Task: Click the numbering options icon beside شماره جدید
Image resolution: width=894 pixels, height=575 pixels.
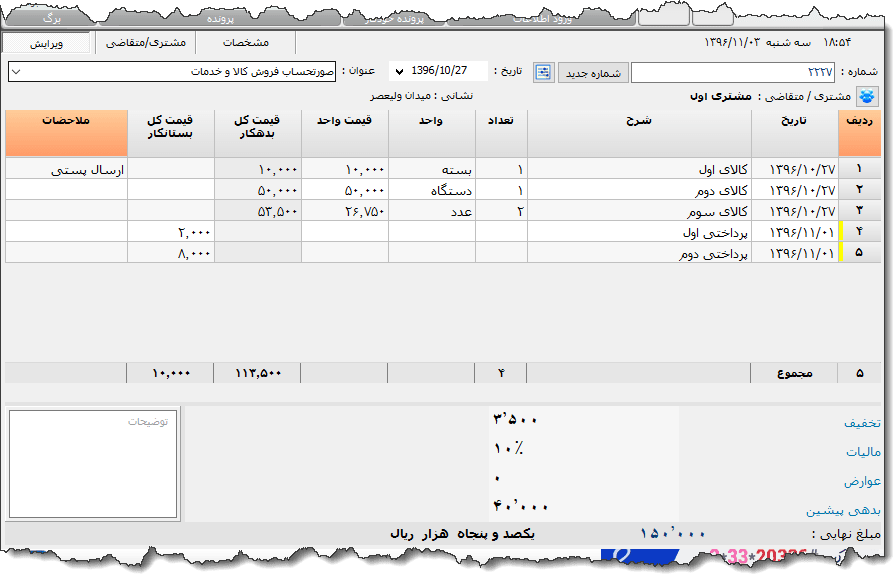Action: click(x=543, y=72)
